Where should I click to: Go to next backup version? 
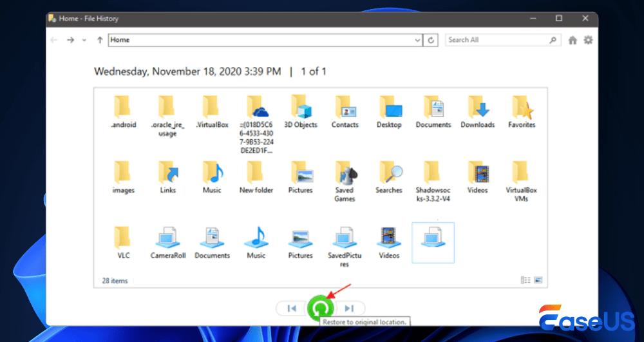[x=348, y=309]
